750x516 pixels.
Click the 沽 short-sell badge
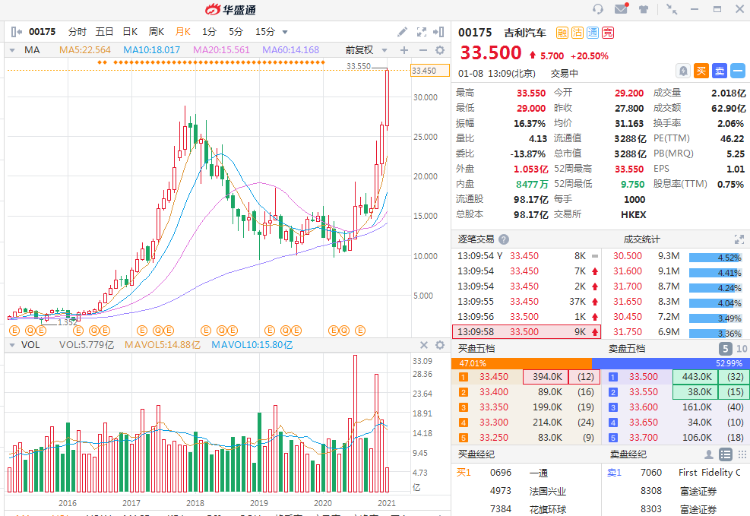point(577,33)
